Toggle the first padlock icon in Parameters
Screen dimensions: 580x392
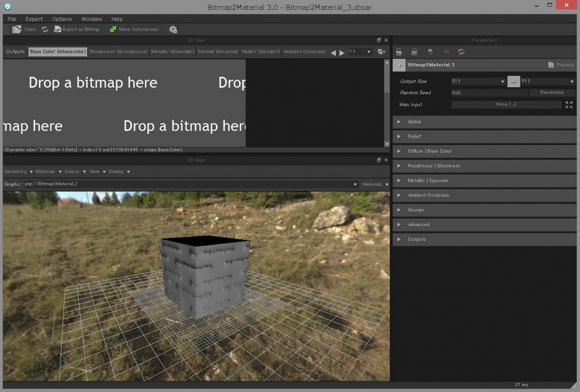click(x=399, y=51)
